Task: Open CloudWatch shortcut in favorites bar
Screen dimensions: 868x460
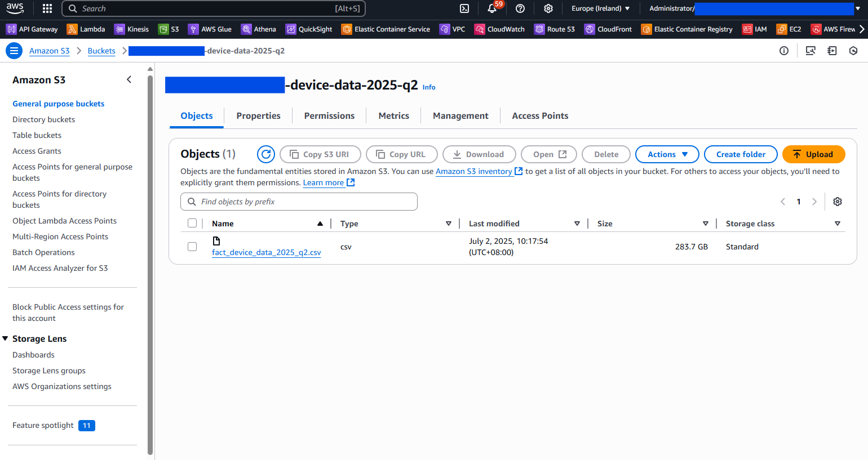Action: click(499, 29)
